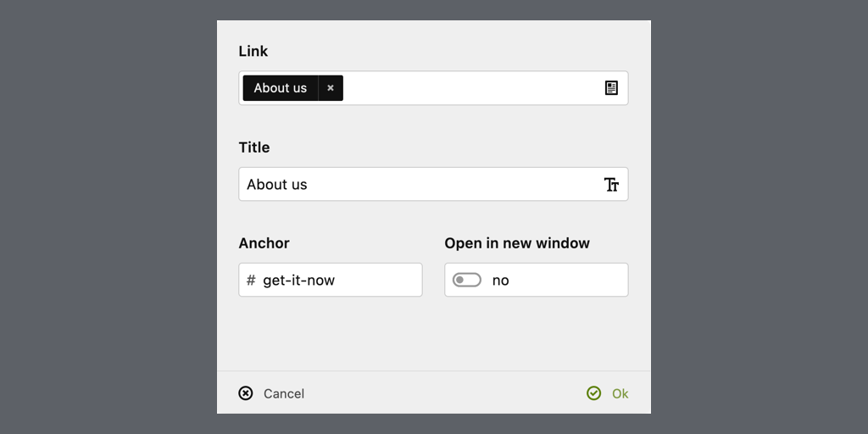Viewport: 868px width, 434px height.
Task: Remove the About us tag with its x
Action: pos(331,88)
